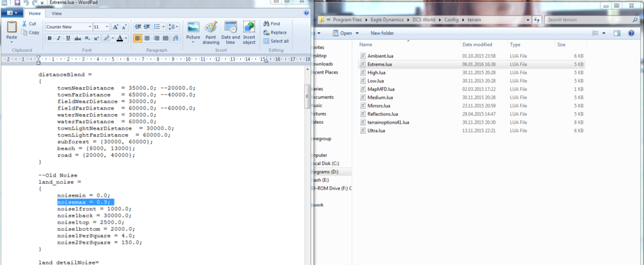
Task: Toggle the Explorer preview pane icon
Action: click(616, 33)
